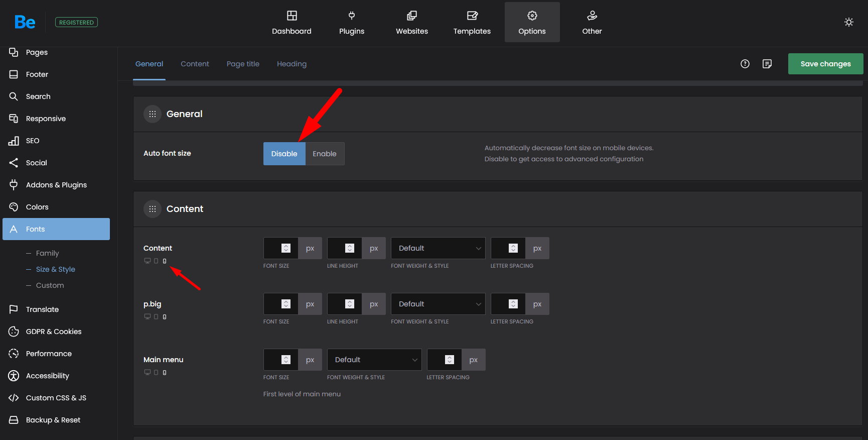Select Disable for Auto font size
Viewport: 868px width, 440px height.
284,154
